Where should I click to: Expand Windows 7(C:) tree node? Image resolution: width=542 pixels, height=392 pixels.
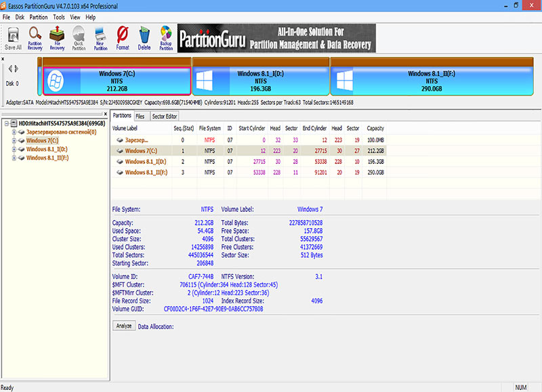coord(14,141)
